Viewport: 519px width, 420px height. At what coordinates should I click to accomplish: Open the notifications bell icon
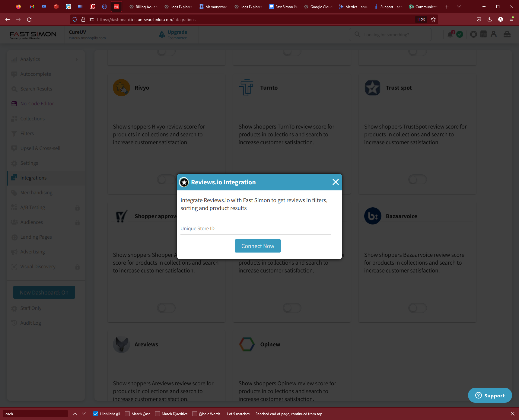(450, 34)
